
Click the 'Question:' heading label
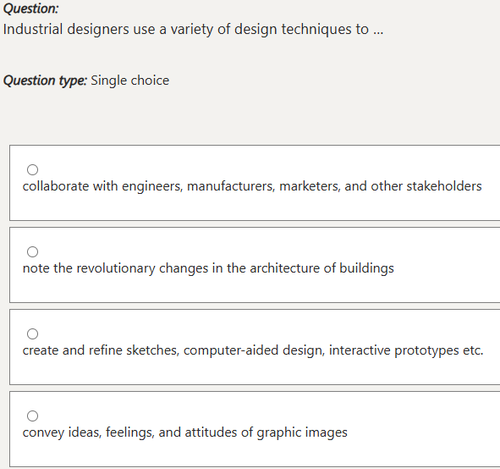pyautogui.click(x=31, y=9)
